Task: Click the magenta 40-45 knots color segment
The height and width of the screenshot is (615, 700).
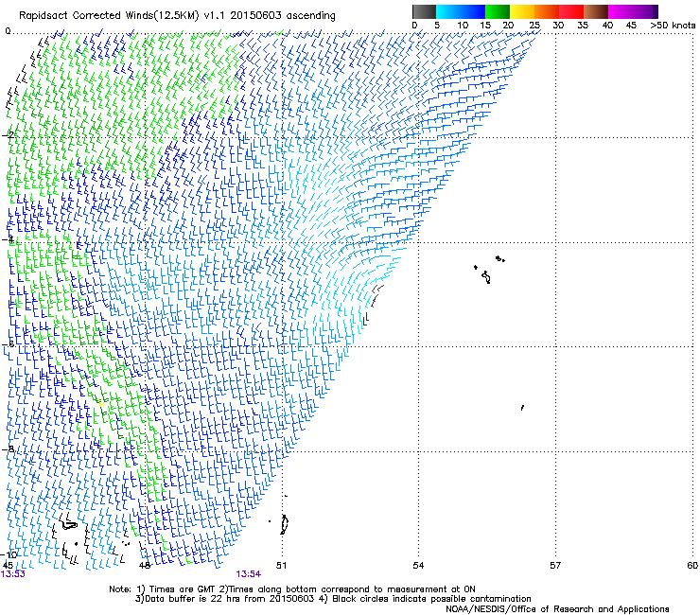Action: tap(621, 11)
